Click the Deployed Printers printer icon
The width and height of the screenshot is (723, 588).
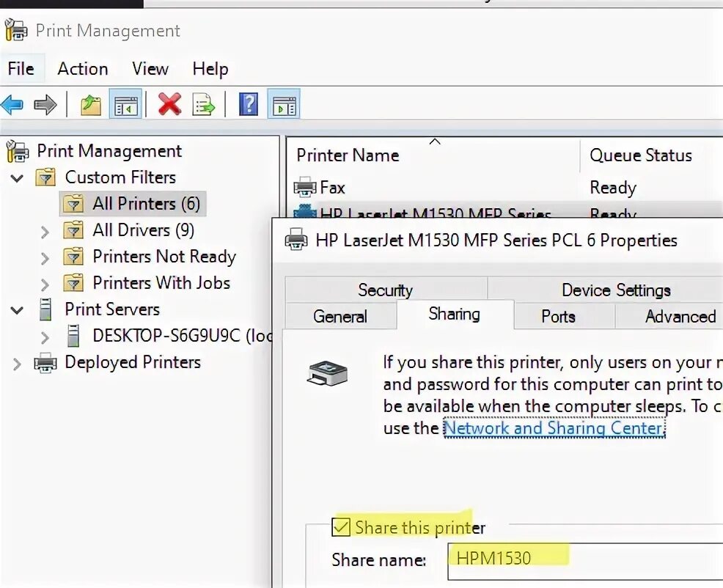pyautogui.click(x=45, y=363)
